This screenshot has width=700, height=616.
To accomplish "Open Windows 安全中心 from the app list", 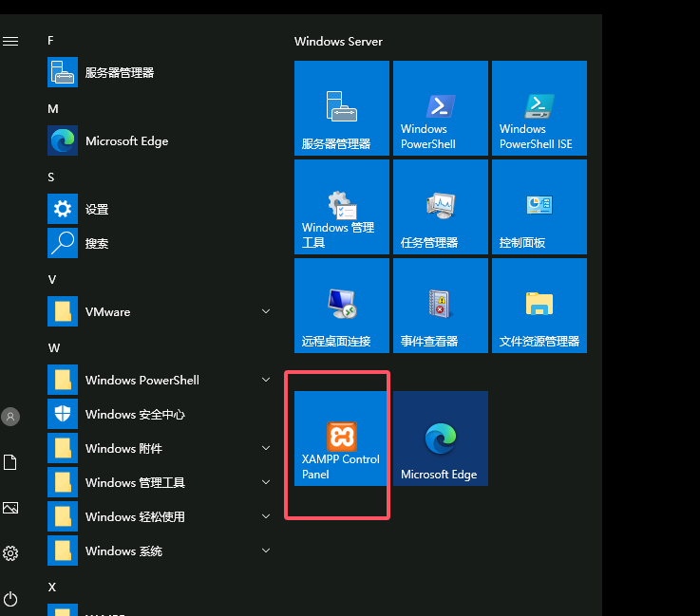I will [135, 414].
